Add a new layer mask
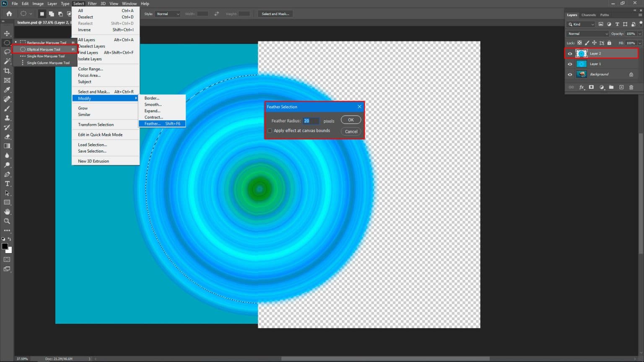The width and height of the screenshot is (644, 362). [x=592, y=87]
